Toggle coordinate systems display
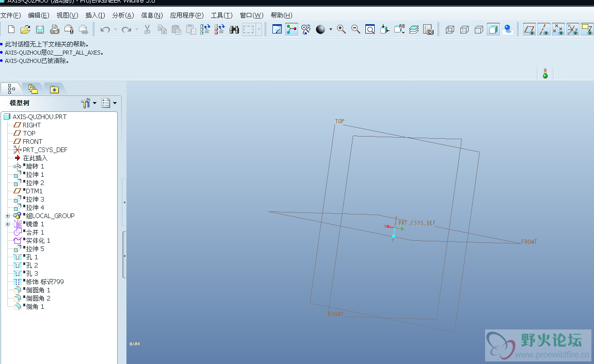The height and width of the screenshot is (364, 594). [573, 29]
